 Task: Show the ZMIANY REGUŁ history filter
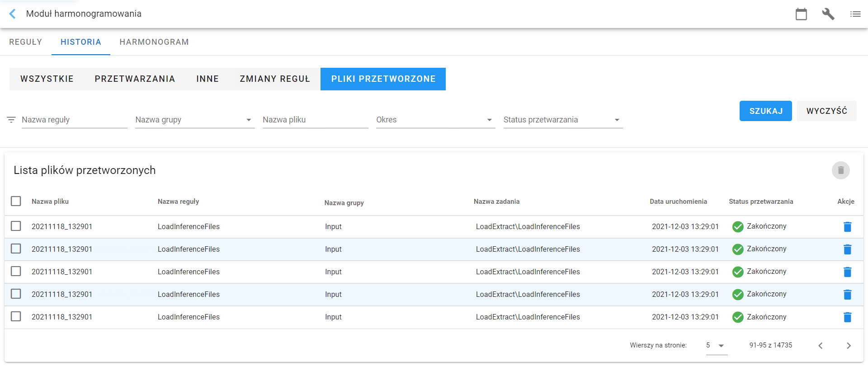tap(275, 79)
